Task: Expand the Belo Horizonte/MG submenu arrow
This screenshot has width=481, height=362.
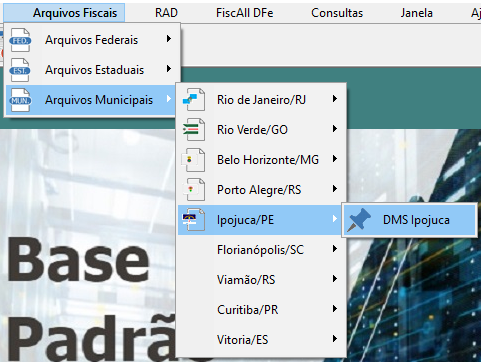Action: 335,159
